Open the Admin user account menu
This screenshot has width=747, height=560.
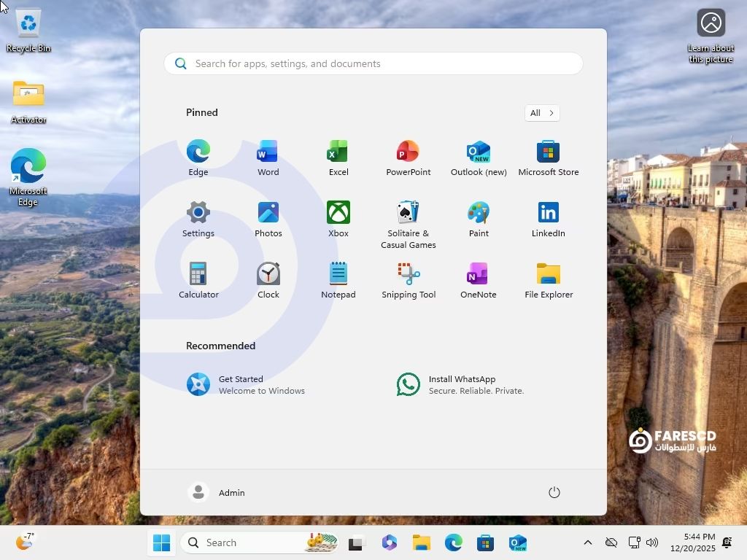point(217,493)
